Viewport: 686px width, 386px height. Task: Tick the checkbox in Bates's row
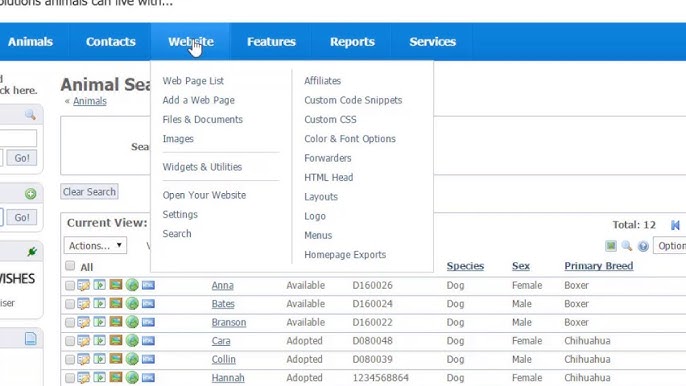pos(70,304)
